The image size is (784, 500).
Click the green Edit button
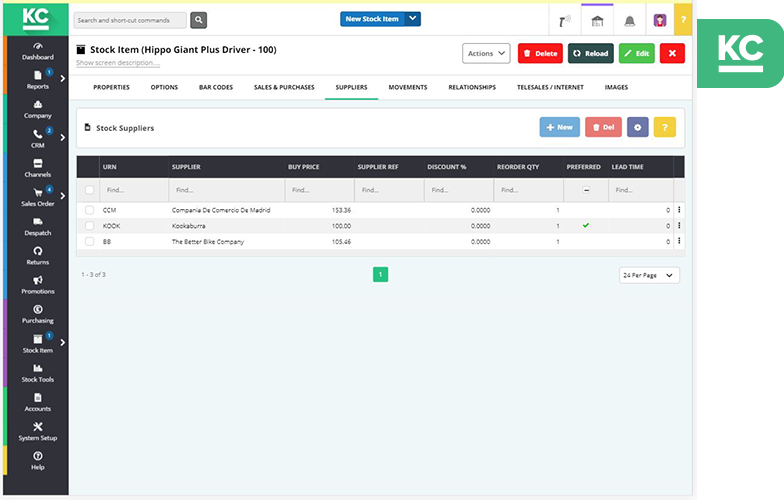point(636,53)
